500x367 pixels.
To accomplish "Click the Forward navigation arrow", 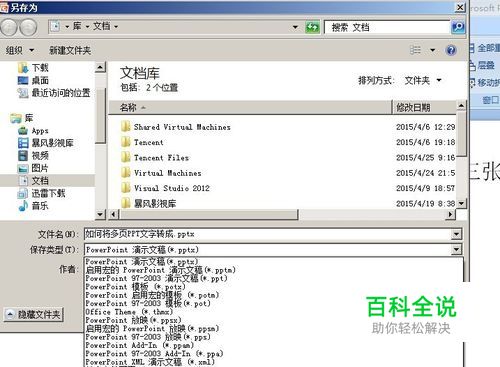I will pyautogui.click(x=28, y=27).
